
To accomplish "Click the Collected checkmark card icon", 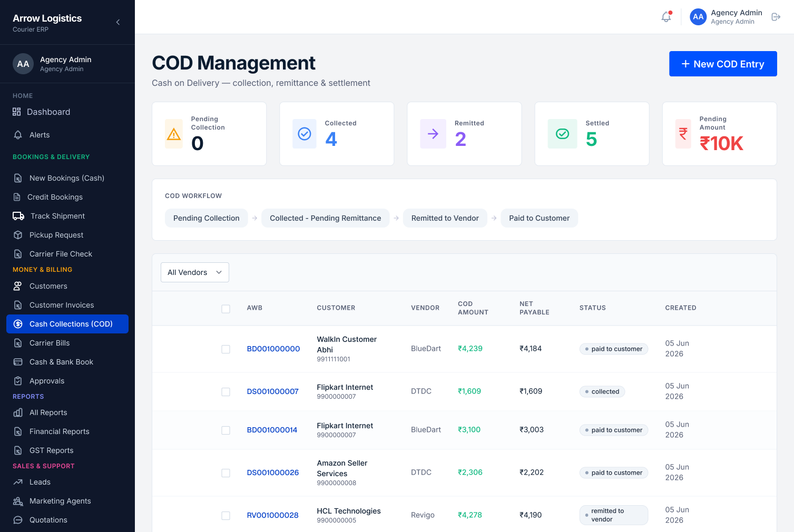I will coord(305,134).
